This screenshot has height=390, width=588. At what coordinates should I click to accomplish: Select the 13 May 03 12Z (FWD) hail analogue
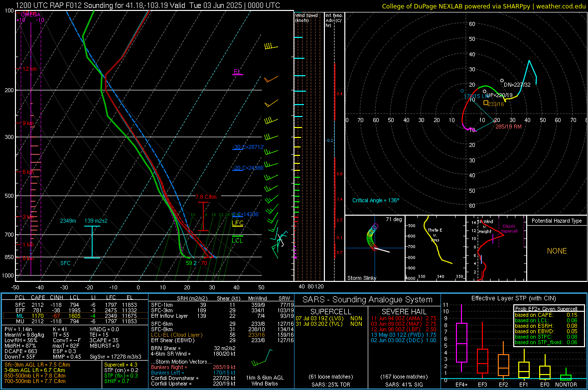(404, 335)
